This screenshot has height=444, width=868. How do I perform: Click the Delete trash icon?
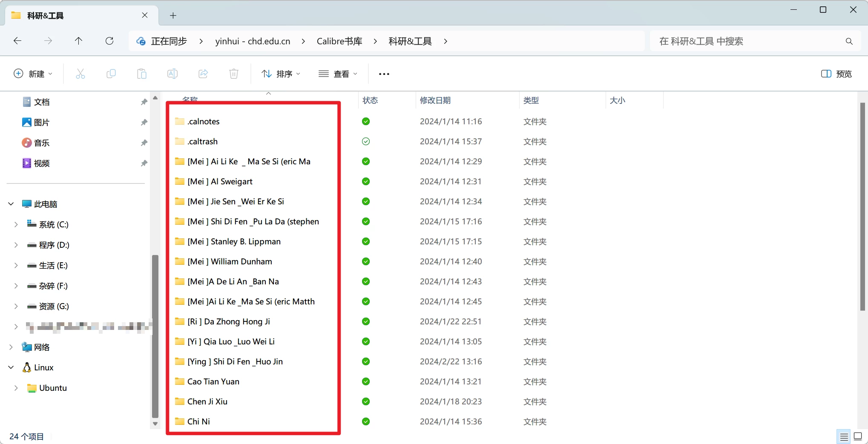click(234, 74)
